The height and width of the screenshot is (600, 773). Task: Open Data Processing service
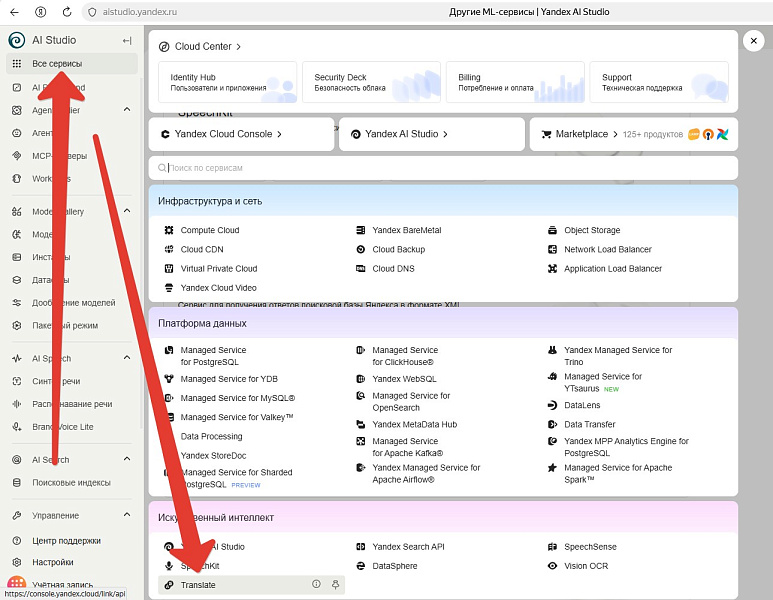click(211, 436)
